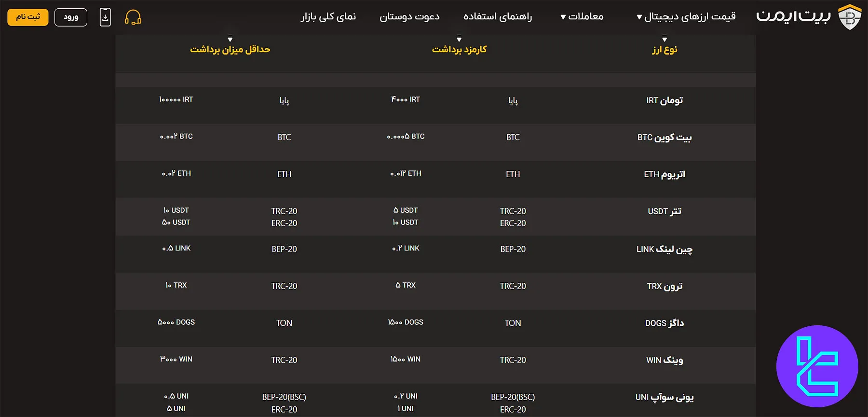This screenshot has width=868, height=417.
Task: Click the ۰.۵ UNI minimum withdrawal value
Action: coord(176,396)
